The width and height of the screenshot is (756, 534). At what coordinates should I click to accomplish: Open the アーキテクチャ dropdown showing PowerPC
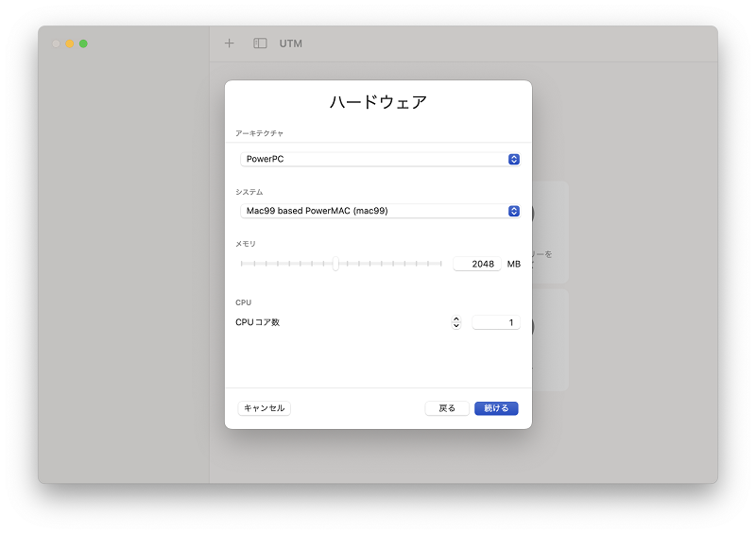tap(380, 159)
